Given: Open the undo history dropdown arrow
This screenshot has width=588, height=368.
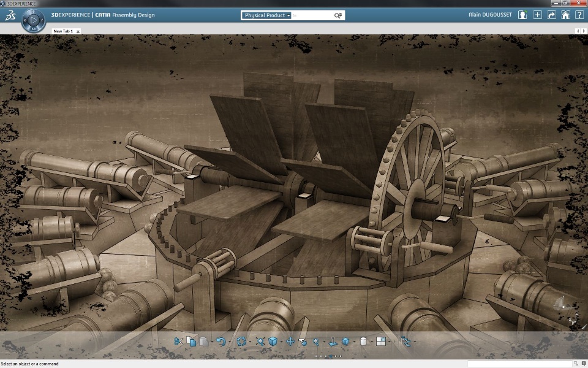Looking at the screenshot, I should pos(230,342).
